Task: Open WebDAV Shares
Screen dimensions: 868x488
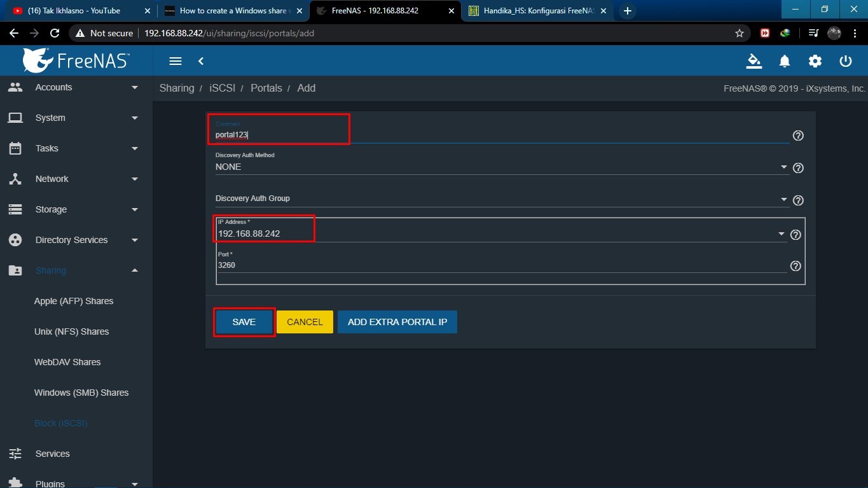Action: [x=67, y=362]
